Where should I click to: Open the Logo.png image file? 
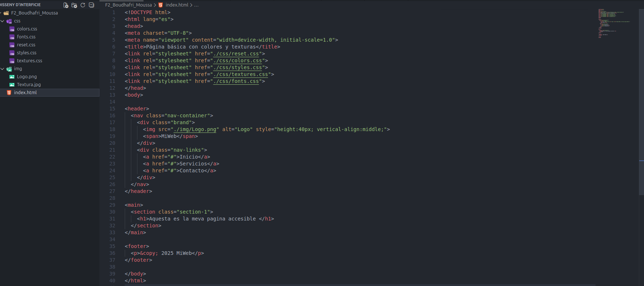tap(27, 77)
